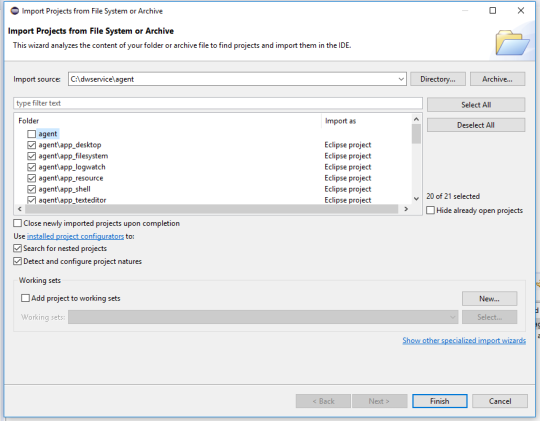
Task: Click the type filter text field
Action: coord(218,103)
